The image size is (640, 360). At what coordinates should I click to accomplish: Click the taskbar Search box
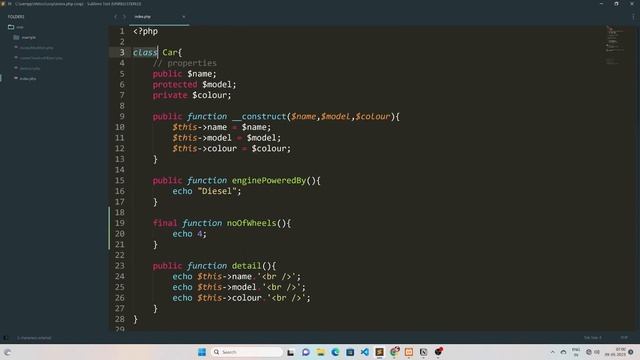point(247,352)
